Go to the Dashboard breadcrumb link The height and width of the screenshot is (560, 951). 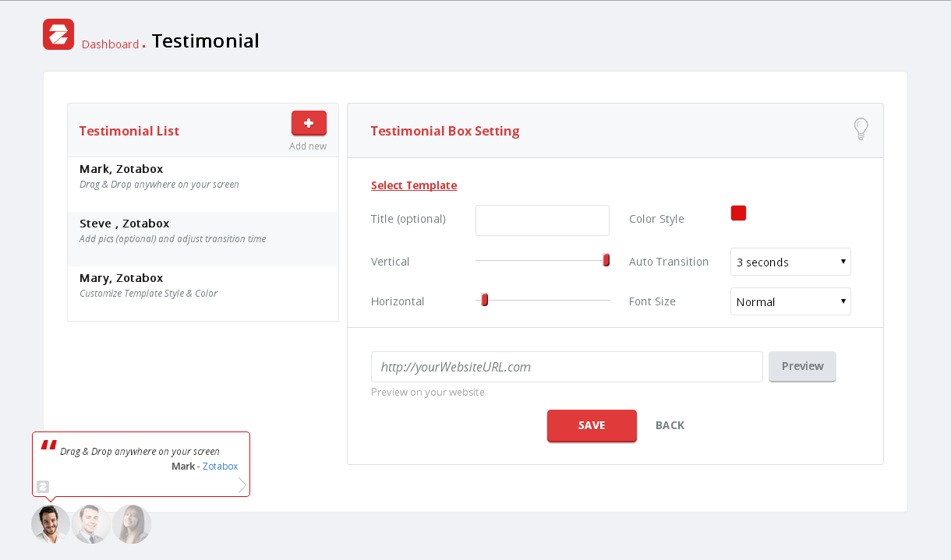click(x=110, y=44)
